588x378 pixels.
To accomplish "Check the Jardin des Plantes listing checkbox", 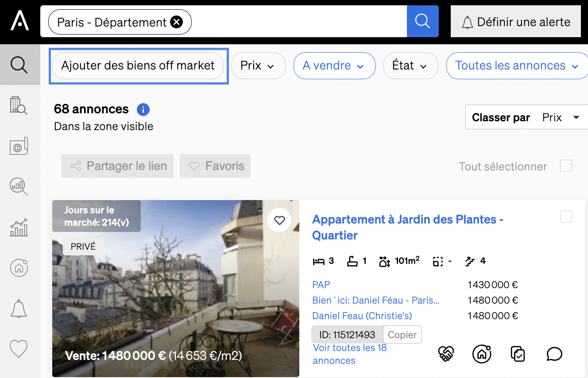I will tap(566, 217).
